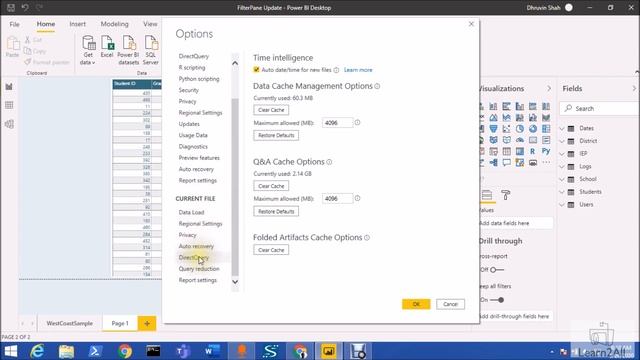This screenshot has width=640, height=360.
Task: Open the File menu
Action: click(x=15, y=24)
